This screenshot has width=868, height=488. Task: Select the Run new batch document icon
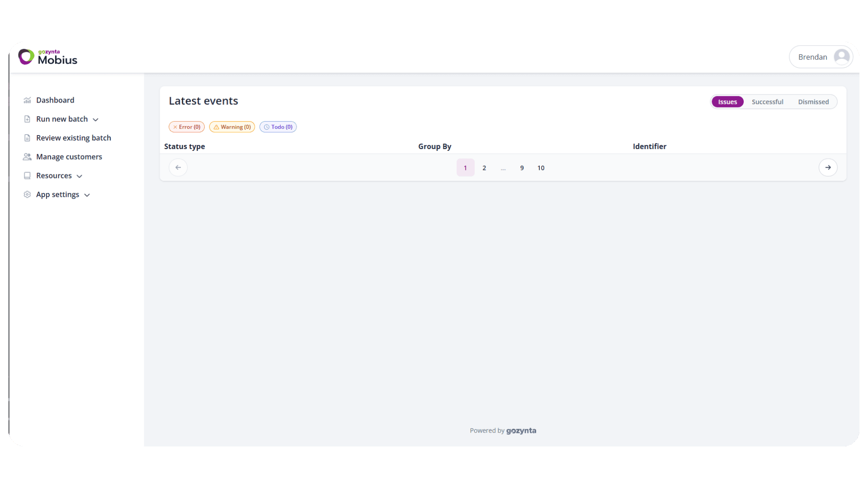coord(27,119)
